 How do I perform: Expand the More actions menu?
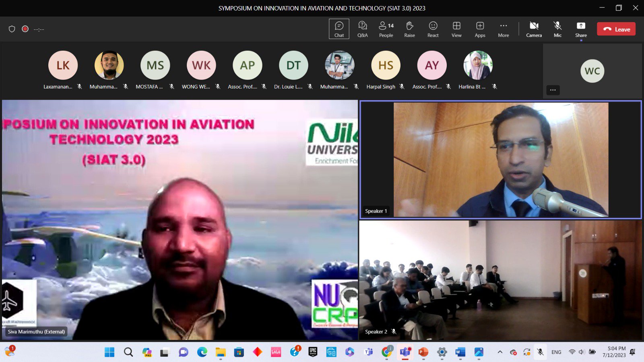point(503,29)
